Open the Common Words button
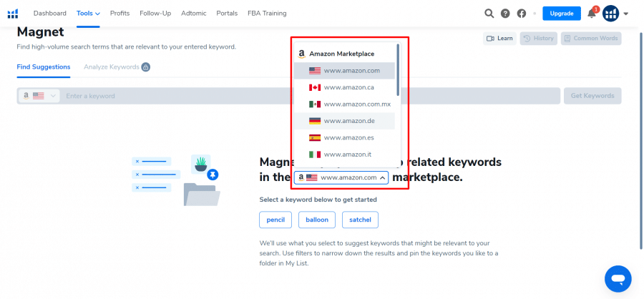This screenshot has width=644, height=299. [591, 38]
